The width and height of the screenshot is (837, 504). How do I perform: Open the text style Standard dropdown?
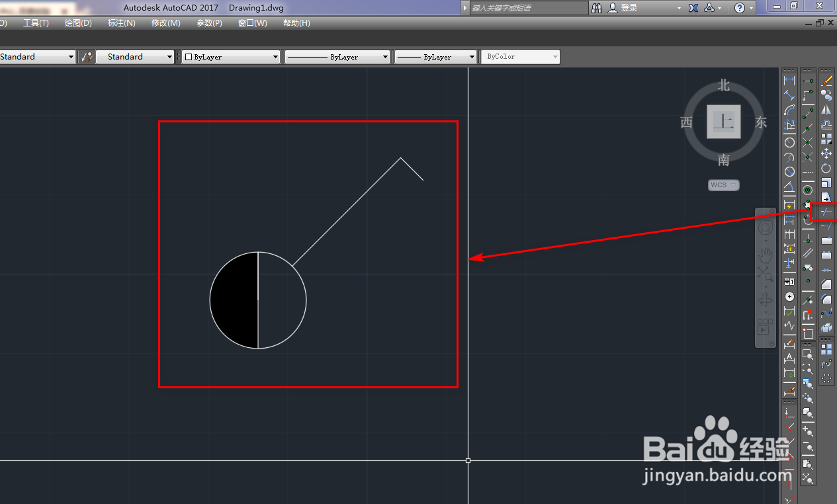38,57
